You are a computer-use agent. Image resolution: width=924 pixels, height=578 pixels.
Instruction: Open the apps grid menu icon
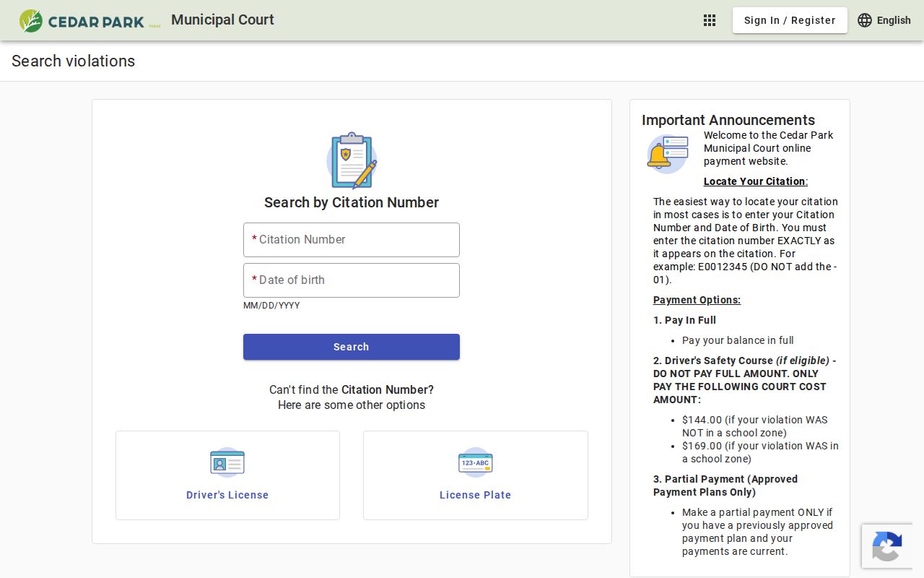coord(710,20)
